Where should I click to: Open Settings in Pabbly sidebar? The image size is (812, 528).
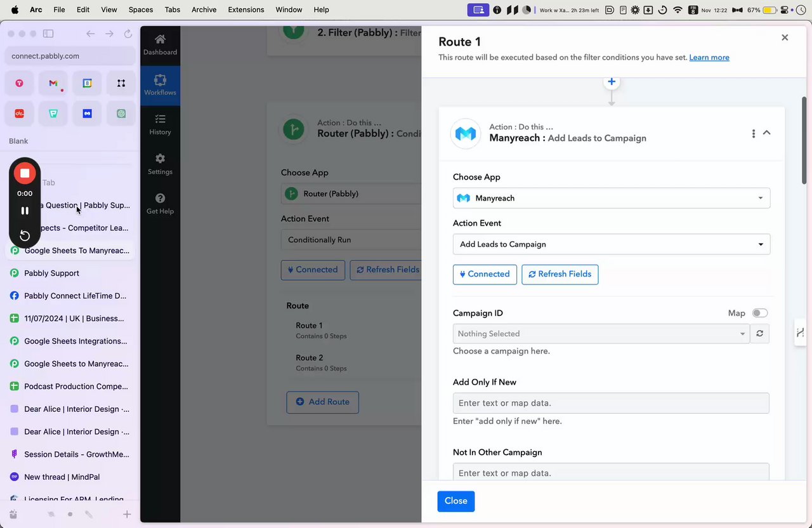tap(160, 164)
